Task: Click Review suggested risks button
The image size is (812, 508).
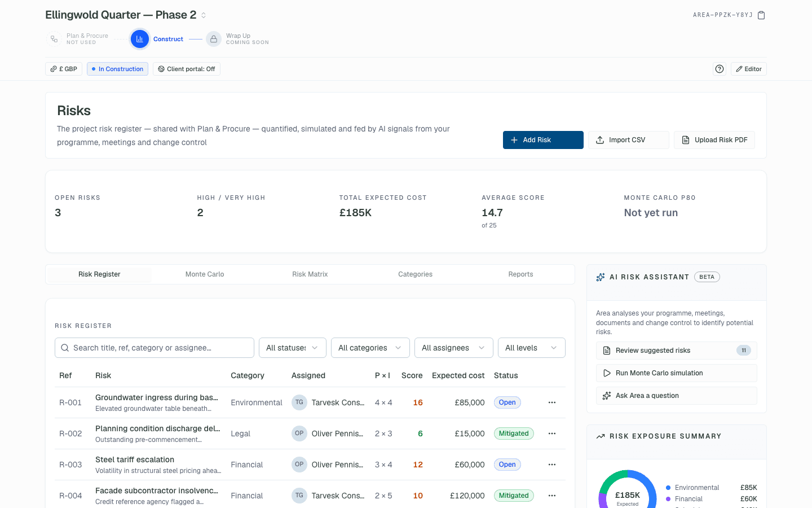Action: [x=677, y=351]
